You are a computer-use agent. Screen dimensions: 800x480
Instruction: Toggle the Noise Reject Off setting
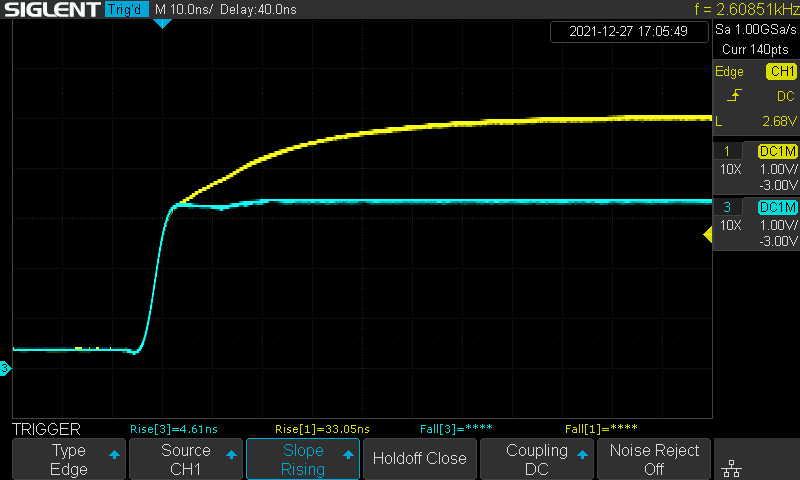(654, 459)
